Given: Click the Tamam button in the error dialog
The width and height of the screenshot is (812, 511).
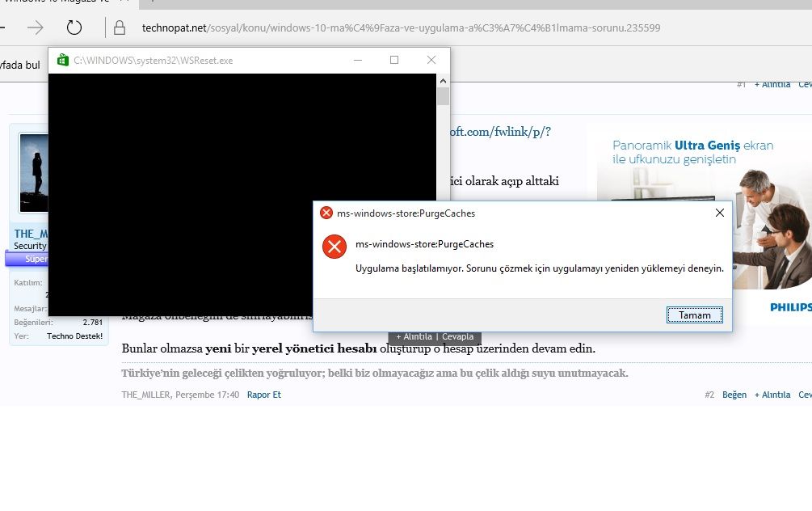Looking at the screenshot, I should (695, 315).
